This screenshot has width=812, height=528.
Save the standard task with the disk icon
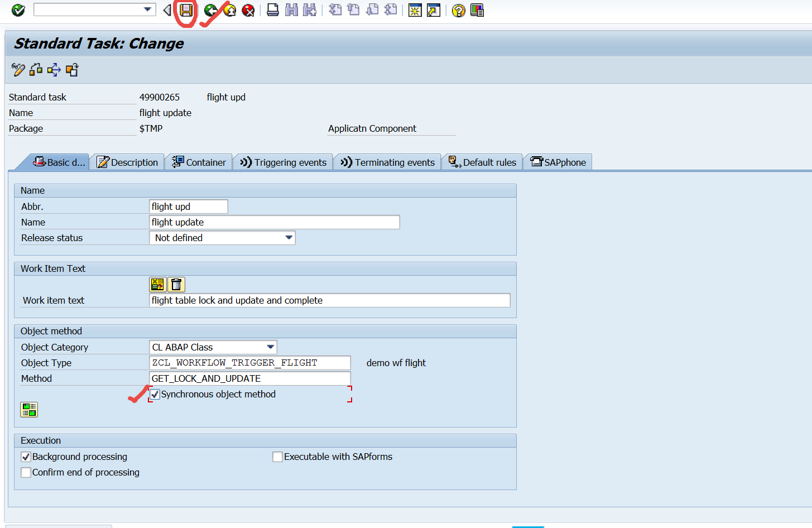[x=186, y=10]
